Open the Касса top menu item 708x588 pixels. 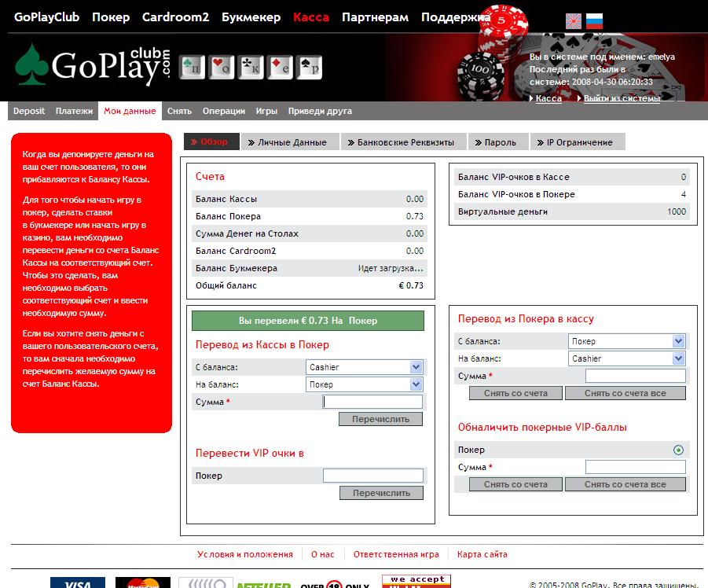point(310,17)
